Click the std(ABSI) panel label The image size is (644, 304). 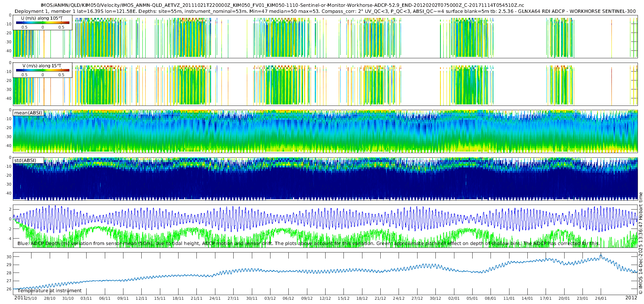tap(25, 161)
